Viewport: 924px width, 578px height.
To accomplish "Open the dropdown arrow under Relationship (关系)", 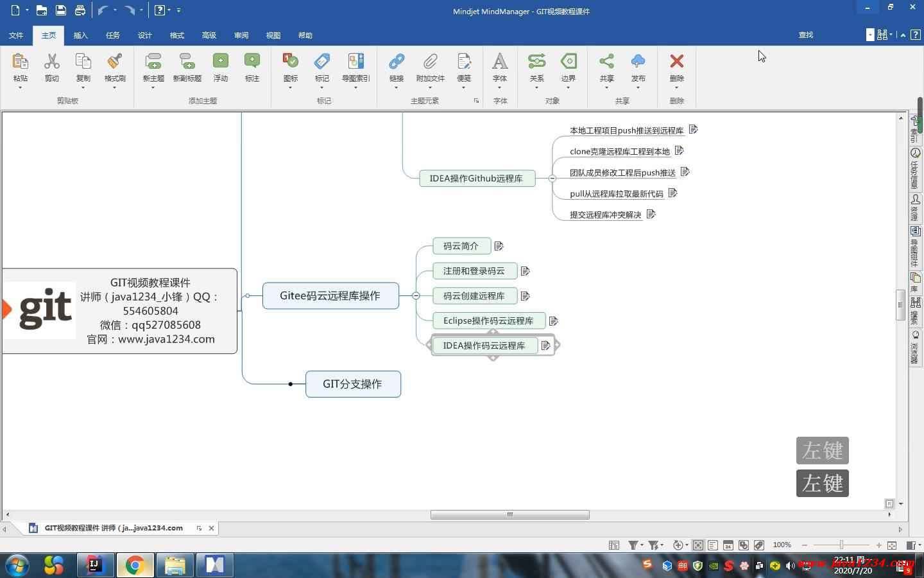I will point(536,87).
